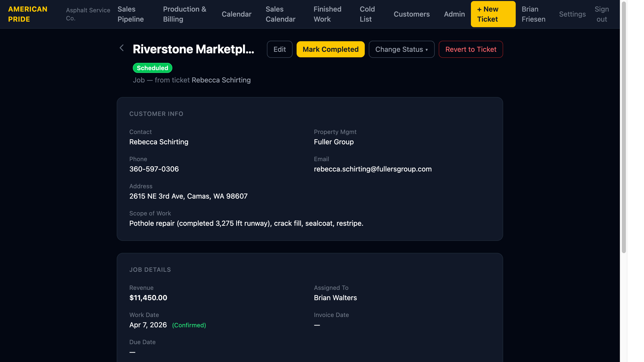
Task: Open the Admin section
Action: tap(454, 14)
